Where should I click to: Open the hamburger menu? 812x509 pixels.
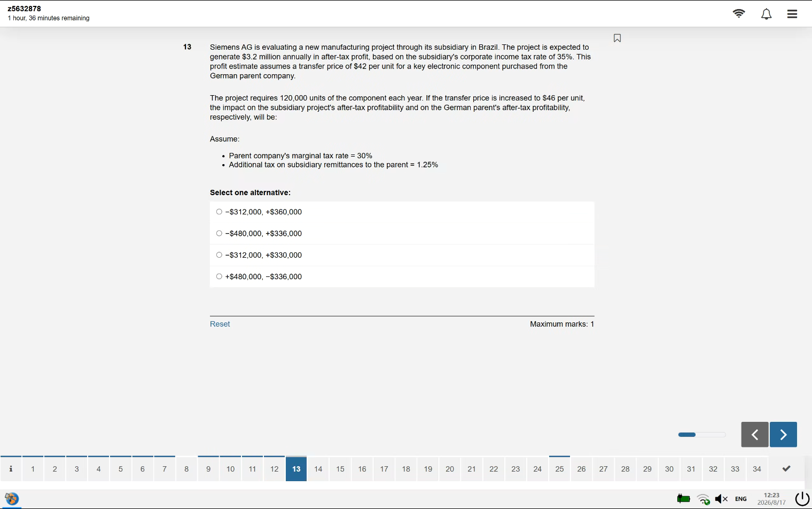coord(792,14)
